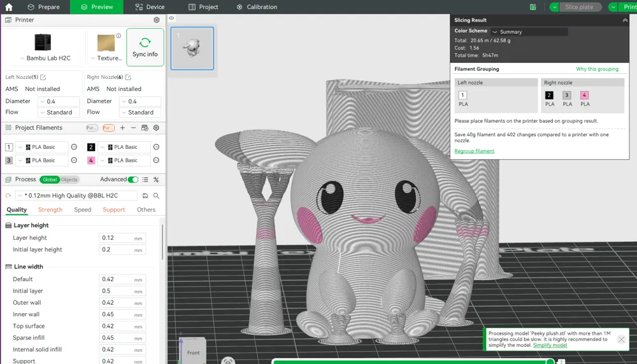Switch process scope to Objects

point(69,179)
